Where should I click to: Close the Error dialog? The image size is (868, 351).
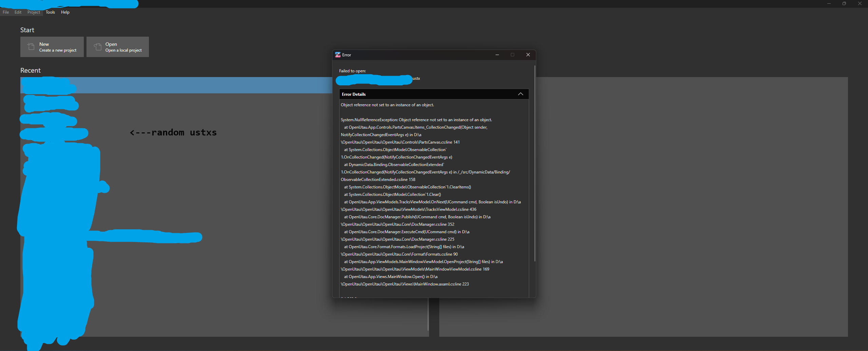click(528, 55)
